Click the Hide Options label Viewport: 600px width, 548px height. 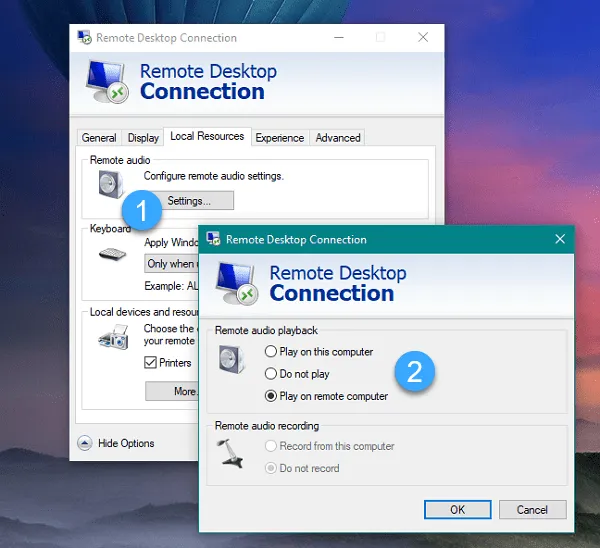(x=126, y=443)
